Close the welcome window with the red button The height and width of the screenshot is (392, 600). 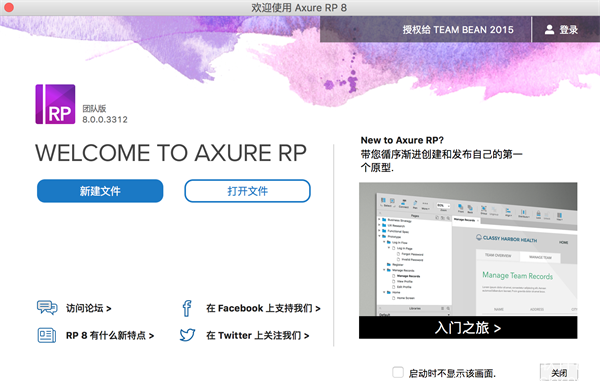point(8,7)
